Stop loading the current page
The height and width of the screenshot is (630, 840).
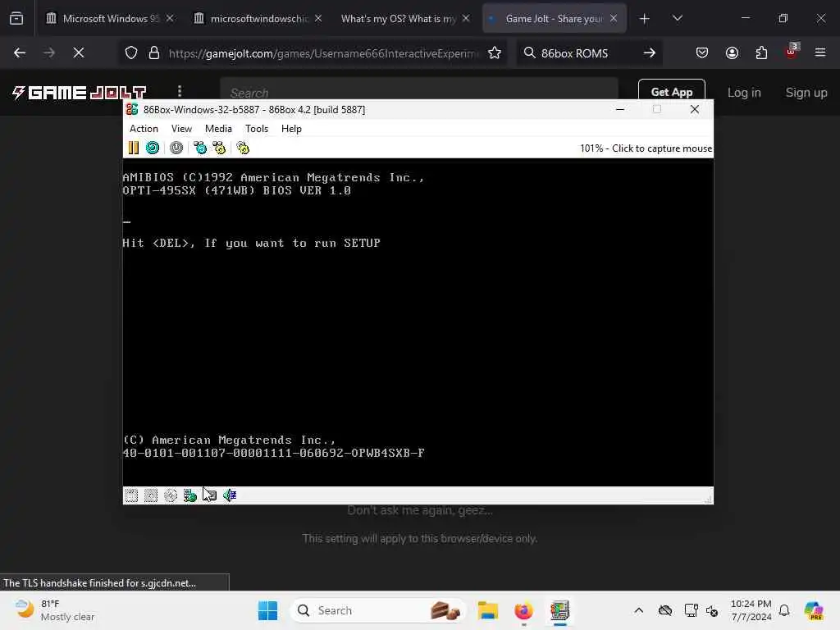pyautogui.click(x=78, y=53)
